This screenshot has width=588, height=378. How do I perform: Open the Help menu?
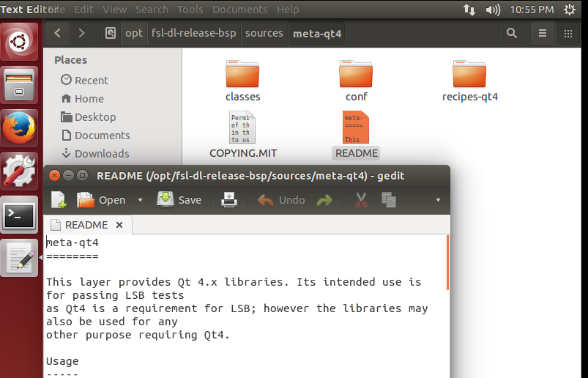pos(288,10)
